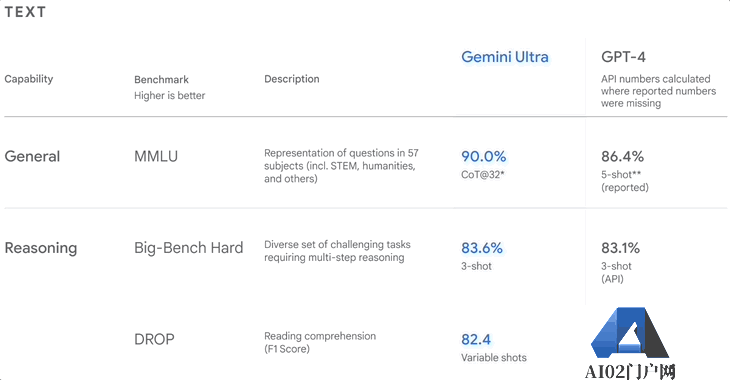Click the 83.6% Big-Bench Hard score

click(482, 248)
